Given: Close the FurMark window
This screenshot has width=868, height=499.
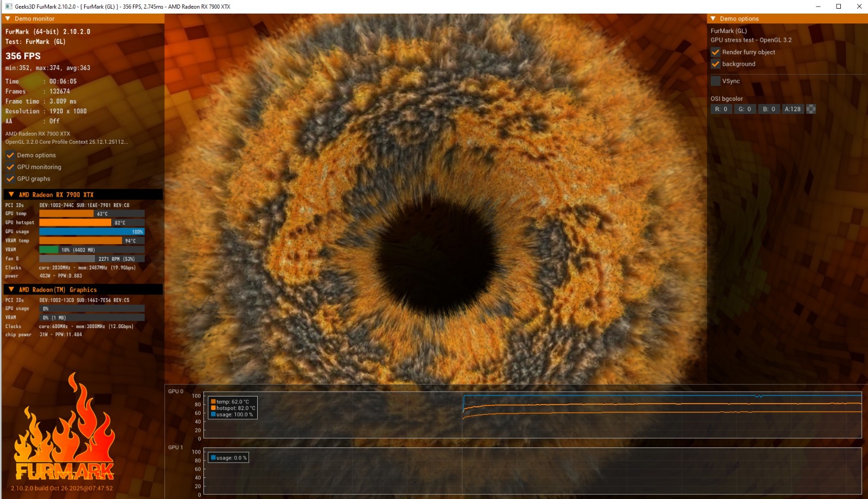Looking at the screenshot, I should (x=859, y=7).
